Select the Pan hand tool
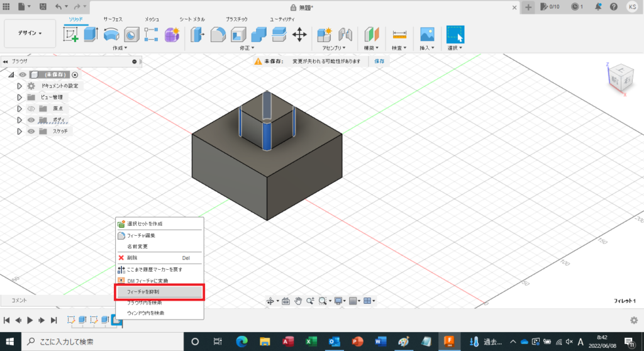This screenshot has width=644, height=351. [x=298, y=301]
